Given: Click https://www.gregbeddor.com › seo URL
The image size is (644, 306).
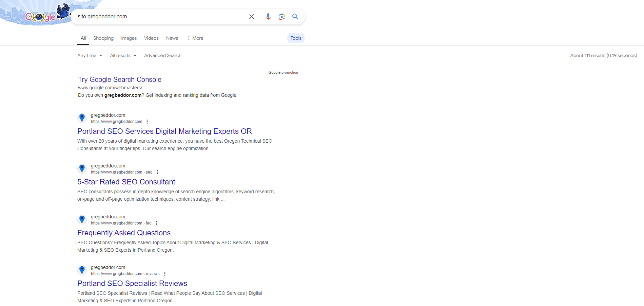Looking at the screenshot, I should coord(121,172).
